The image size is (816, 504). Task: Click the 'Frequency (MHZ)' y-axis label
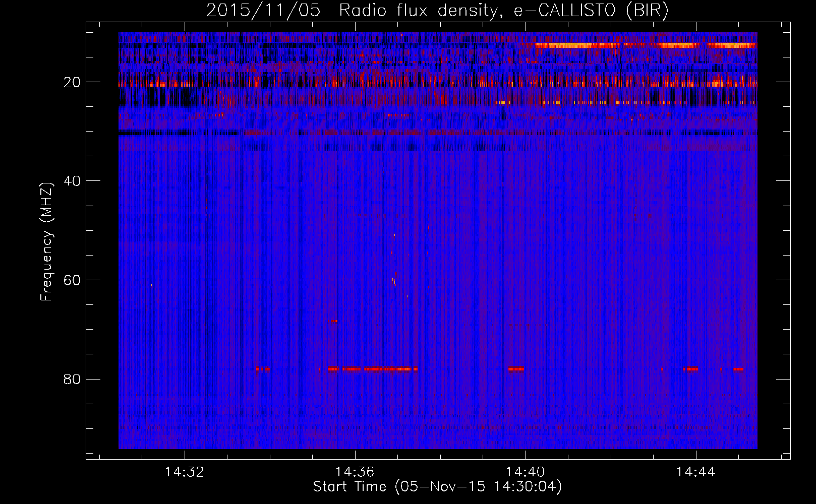[x=46, y=242]
